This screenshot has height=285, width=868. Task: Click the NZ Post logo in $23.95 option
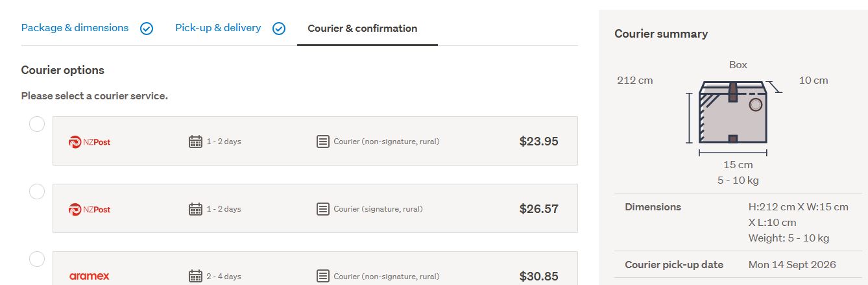[90, 142]
